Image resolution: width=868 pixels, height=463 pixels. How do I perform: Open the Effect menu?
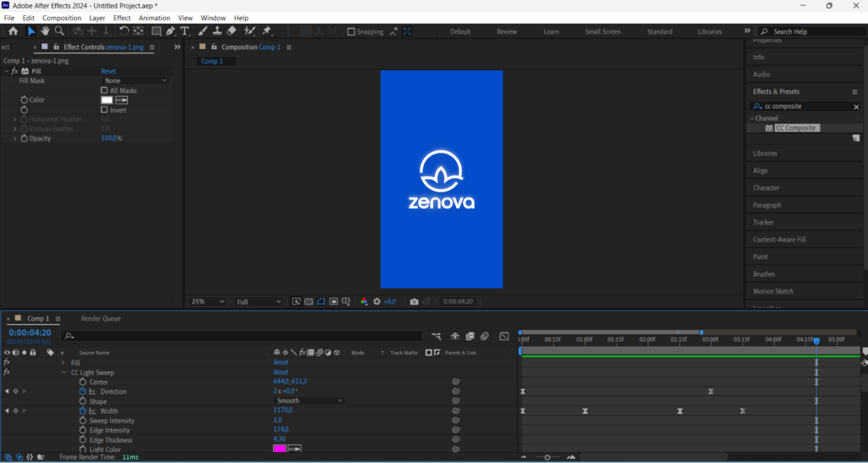coord(122,19)
